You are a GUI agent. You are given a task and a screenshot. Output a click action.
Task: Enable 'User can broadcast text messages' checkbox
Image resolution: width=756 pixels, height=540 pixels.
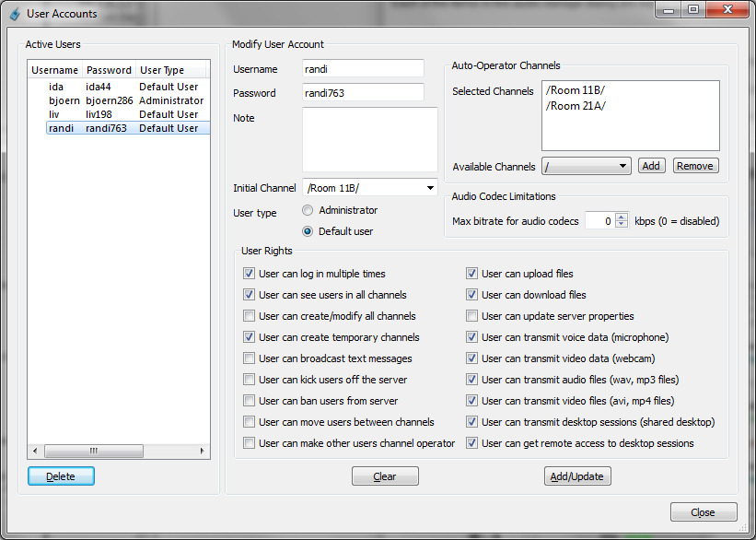tap(249, 358)
